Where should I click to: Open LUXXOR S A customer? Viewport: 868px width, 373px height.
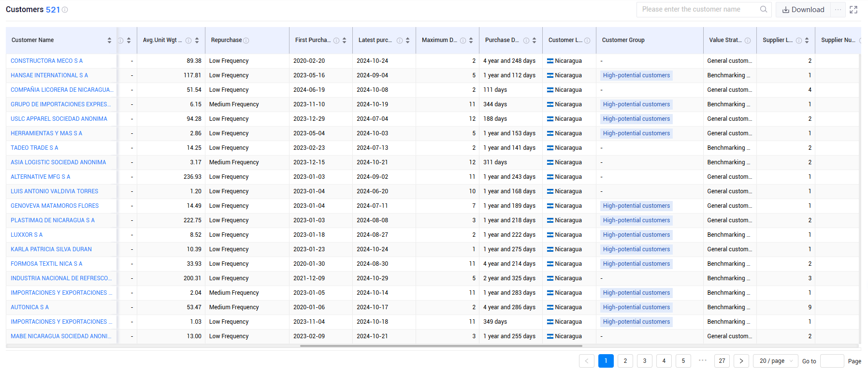pyautogui.click(x=27, y=235)
